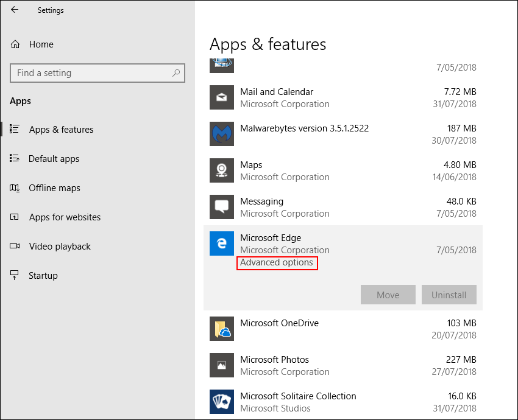Click the Find a setting search box
518x420 pixels.
point(97,73)
